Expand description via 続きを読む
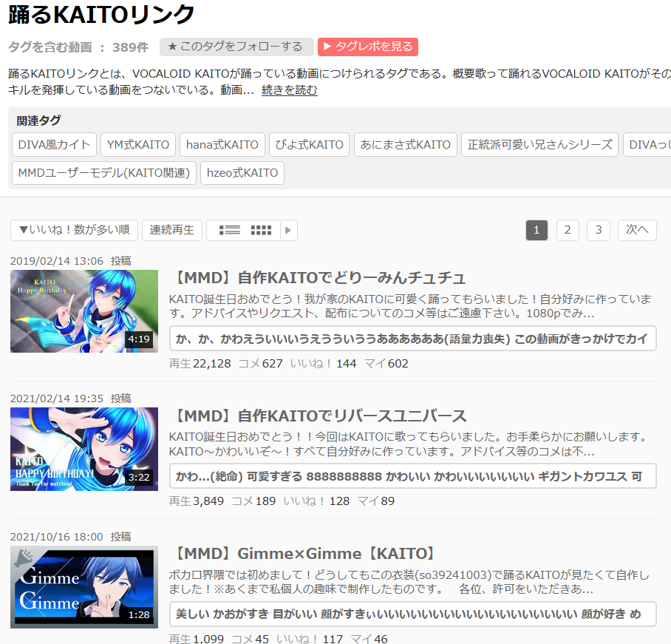671x644 pixels. [289, 90]
